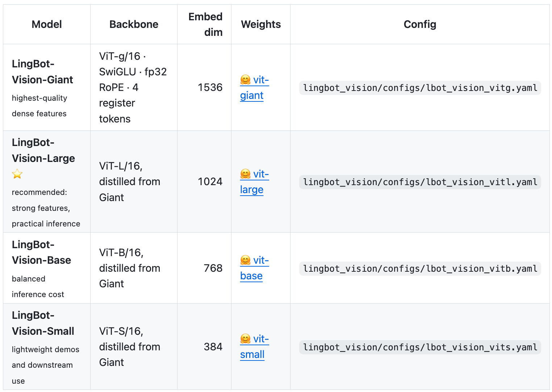The image size is (552, 392).
Task: Open the vit-large weights link
Action: 254,182
